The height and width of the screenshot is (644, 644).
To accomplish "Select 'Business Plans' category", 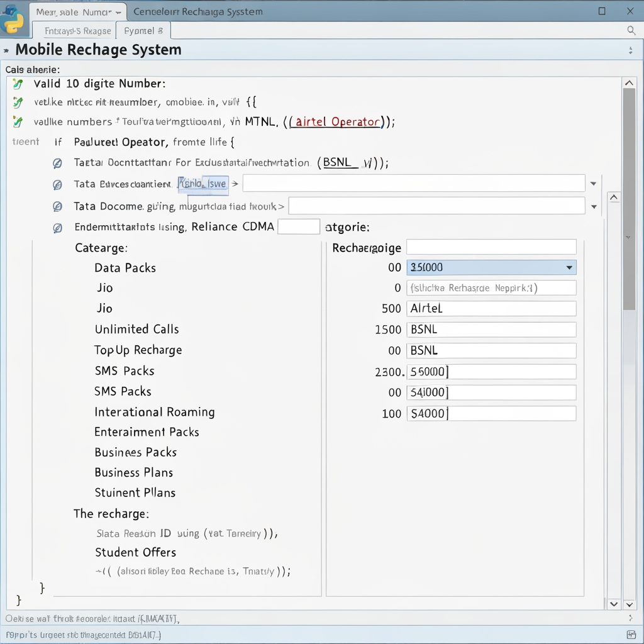I will click(x=134, y=472).
